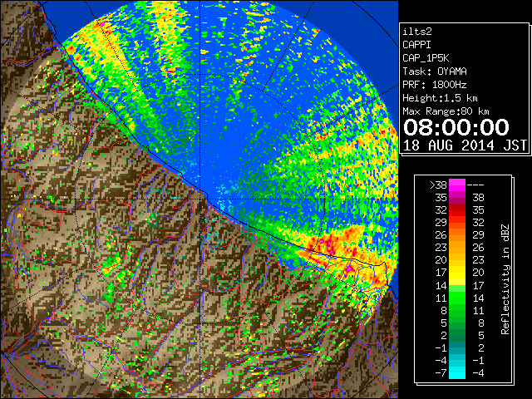The image size is (532, 399).
Task: Click the 'Reflectivity in dBZ' axis label
Action: (505, 279)
